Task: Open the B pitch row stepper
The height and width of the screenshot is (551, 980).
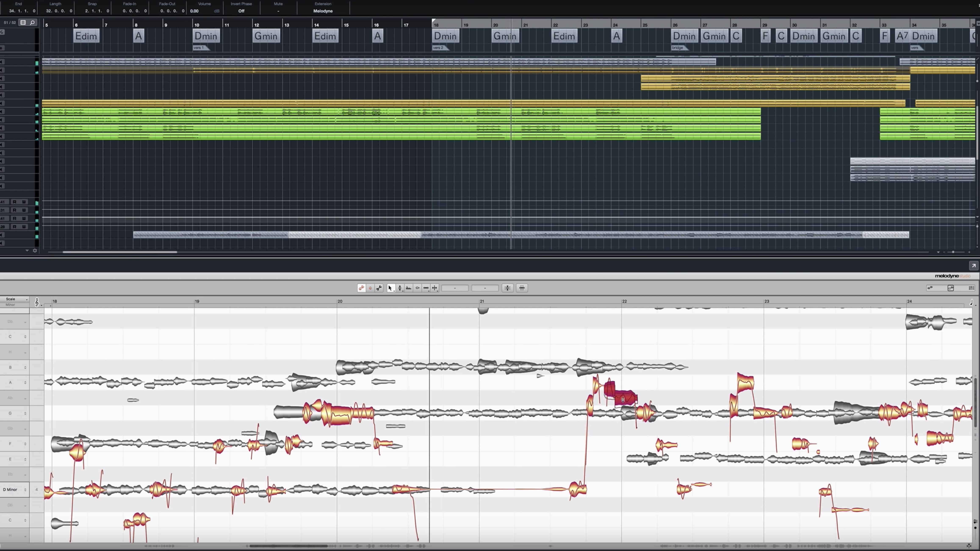Action: click(25, 367)
